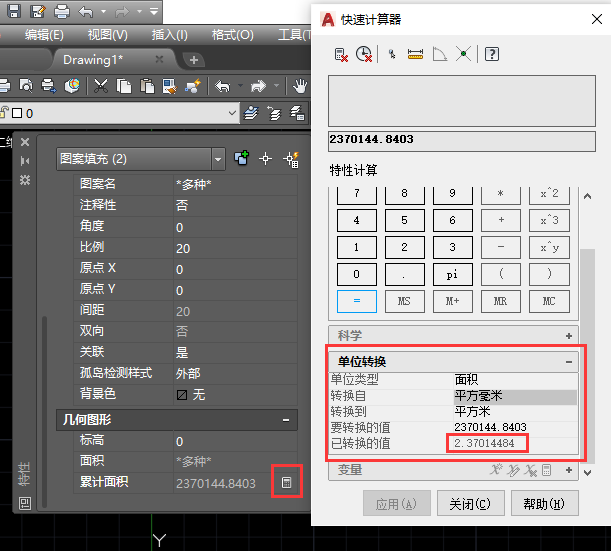Viewport: 611px width, 551px height.
Task: Open the 编辑(E) menu
Action: coord(44,35)
